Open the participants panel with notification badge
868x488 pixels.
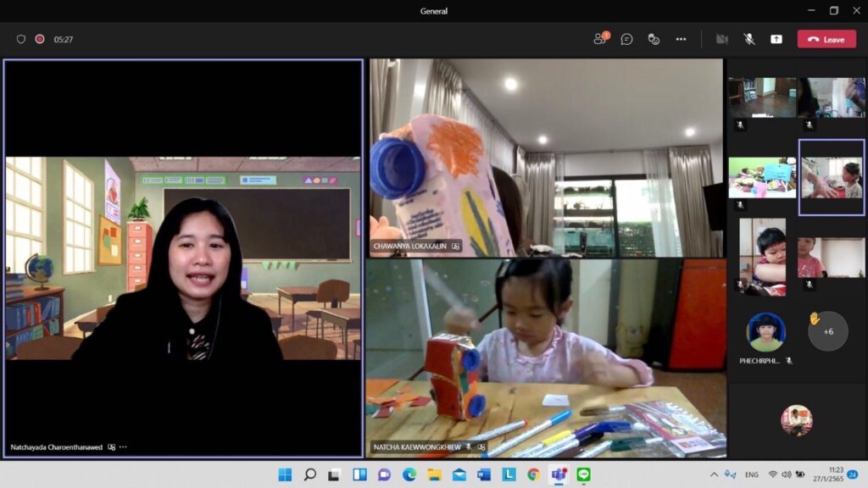601,39
